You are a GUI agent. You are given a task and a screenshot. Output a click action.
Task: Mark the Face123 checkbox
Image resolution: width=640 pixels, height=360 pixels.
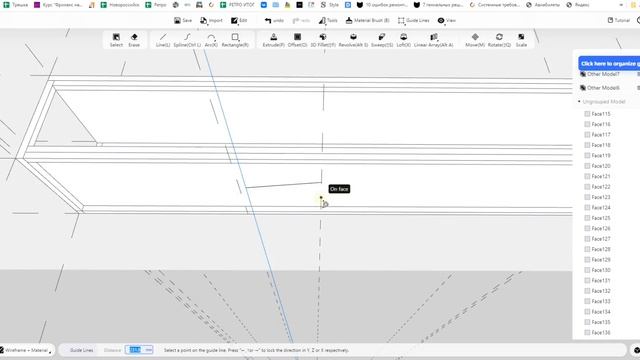coord(587,197)
